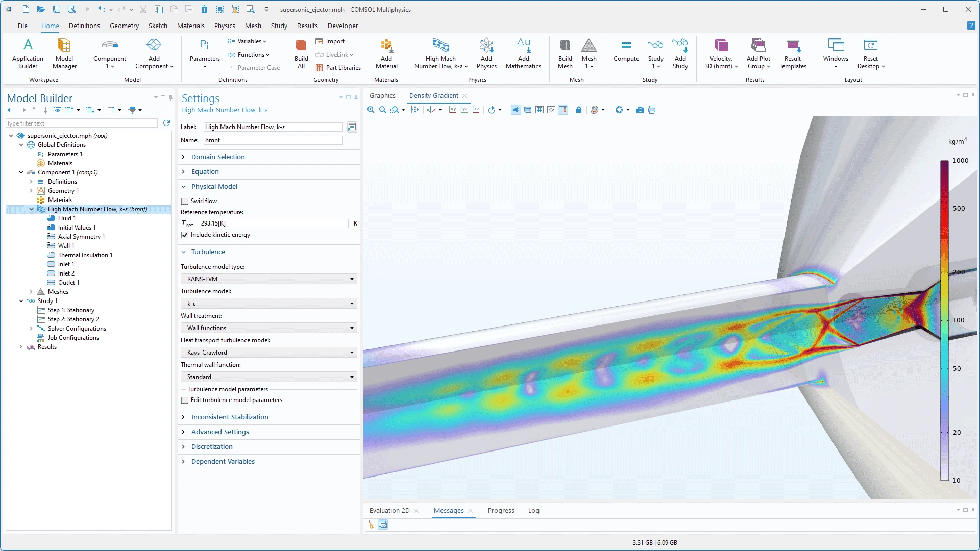Screen dimensions: 980x551
Task: Enable the Swirl flow checkbox
Action: tap(185, 201)
